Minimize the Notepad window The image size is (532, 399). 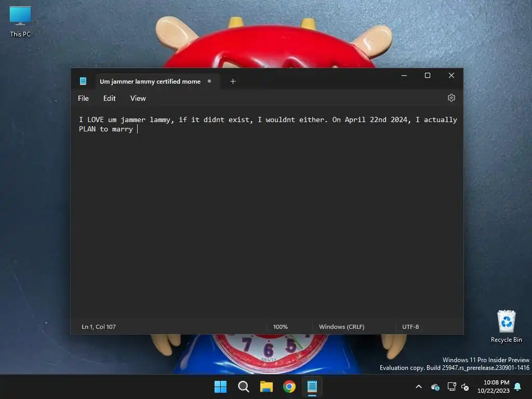pyautogui.click(x=404, y=76)
